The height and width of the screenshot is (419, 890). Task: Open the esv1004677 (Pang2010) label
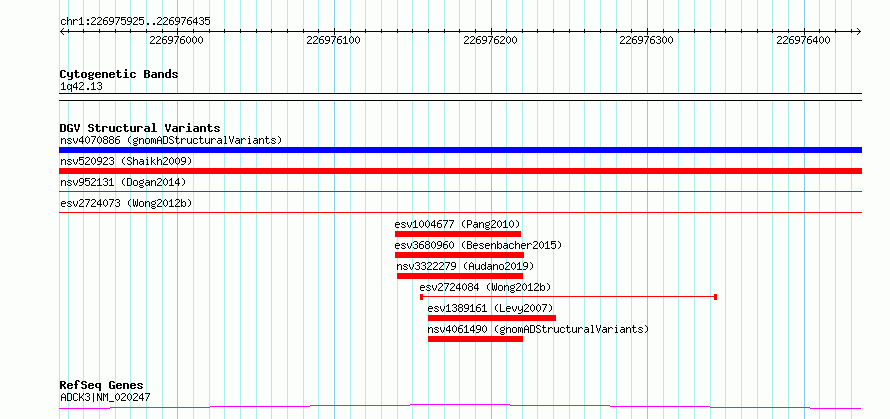(457, 224)
